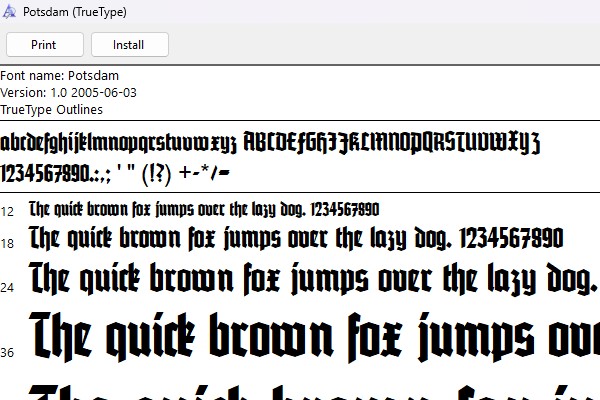Click the alphabet sample line of glyphs
The image size is (600, 400).
(x=270, y=142)
